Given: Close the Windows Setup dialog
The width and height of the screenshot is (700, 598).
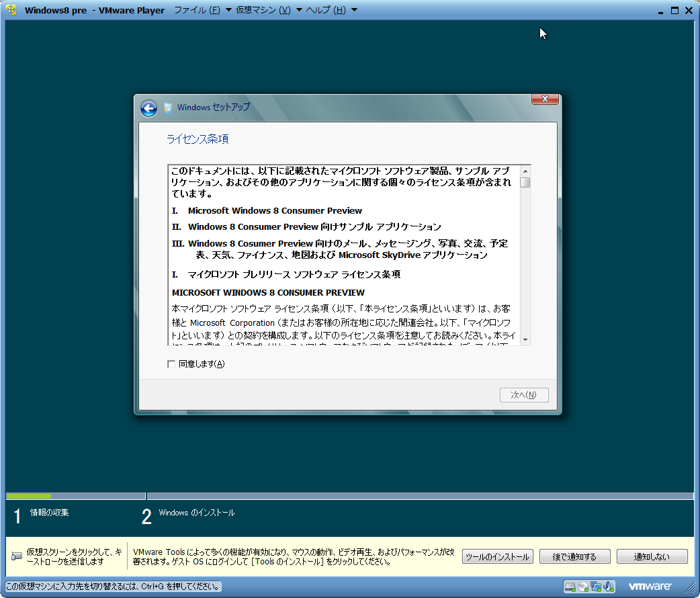Looking at the screenshot, I should pyautogui.click(x=545, y=99).
